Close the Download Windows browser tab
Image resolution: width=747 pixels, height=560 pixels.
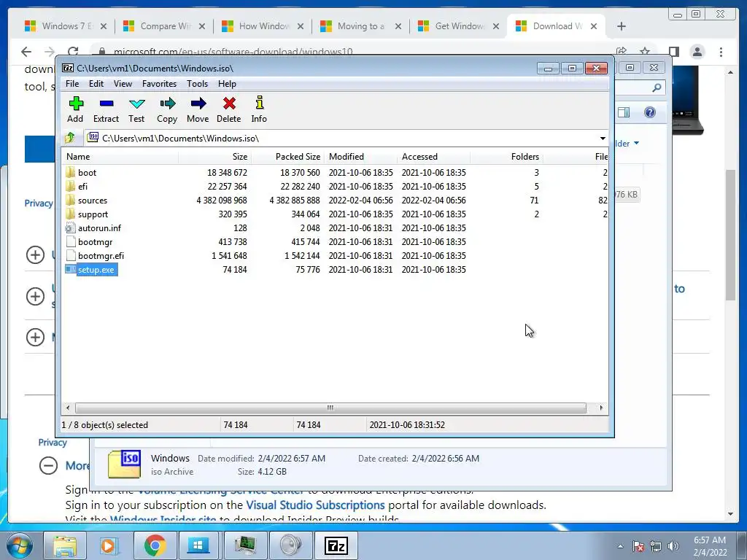pos(594,26)
